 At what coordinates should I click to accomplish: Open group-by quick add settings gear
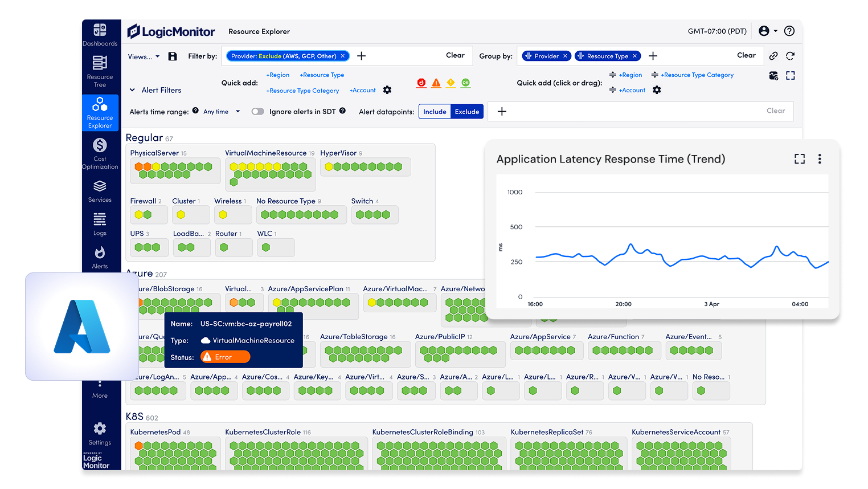[657, 90]
